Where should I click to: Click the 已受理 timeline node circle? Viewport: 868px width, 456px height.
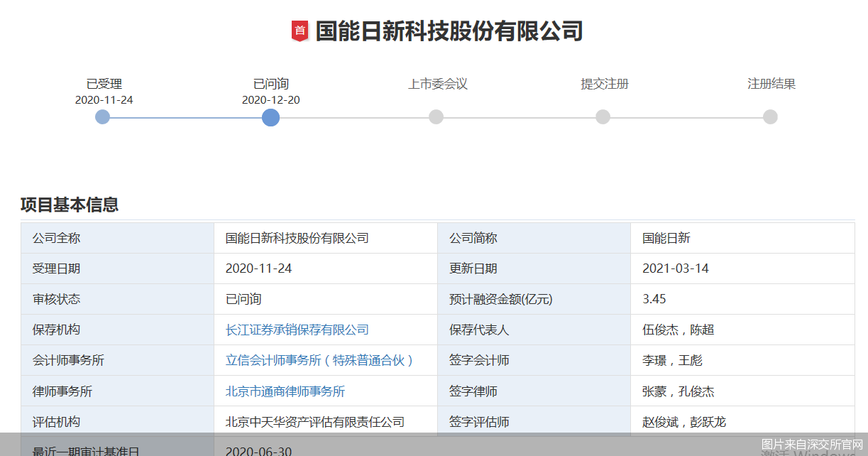coord(103,117)
